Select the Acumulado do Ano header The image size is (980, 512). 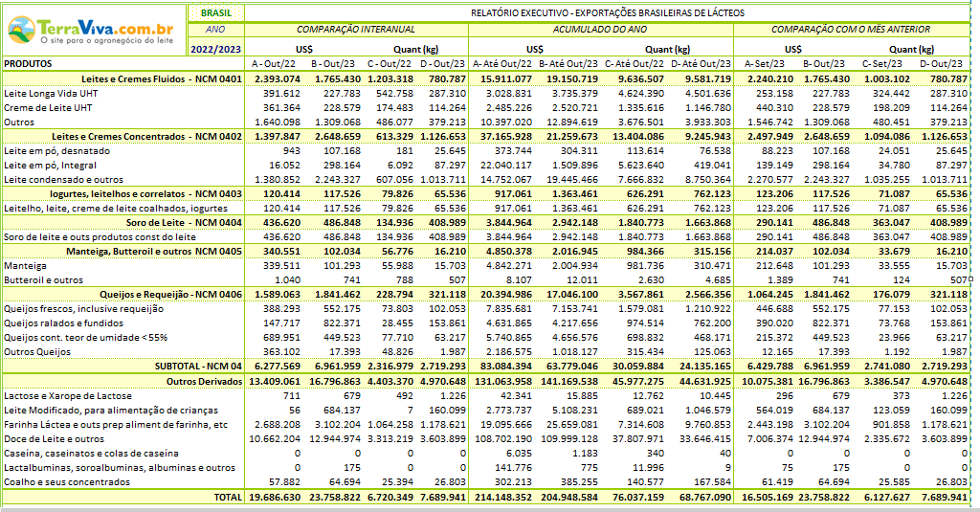tap(600, 30)
